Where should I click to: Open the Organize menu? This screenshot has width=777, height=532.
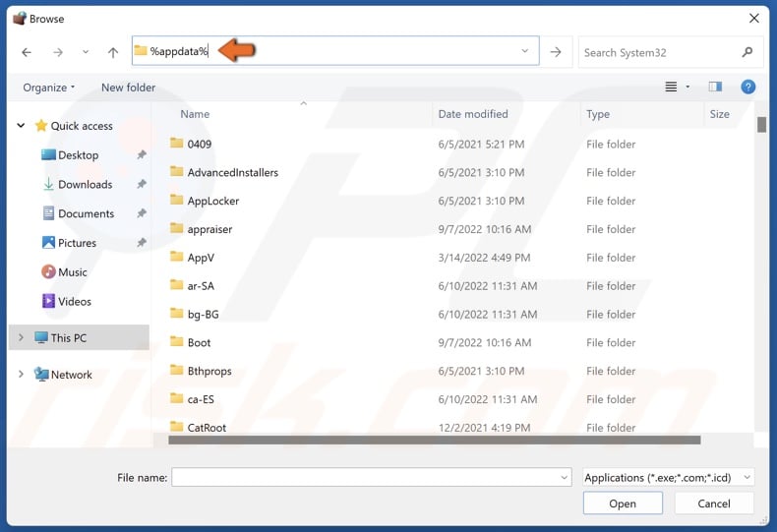coord(48,88)
